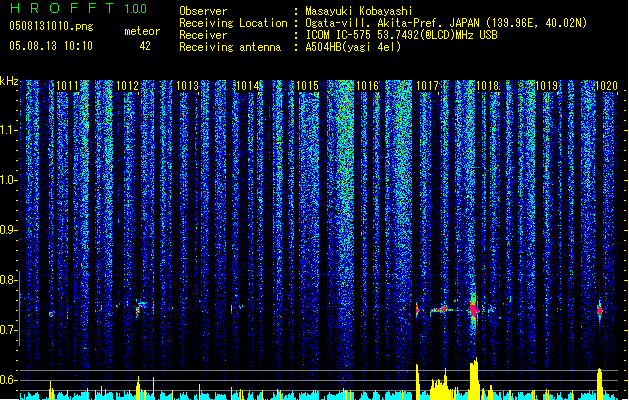Click the 1011 time marker

pyautogui.click(x=67, y=85)
